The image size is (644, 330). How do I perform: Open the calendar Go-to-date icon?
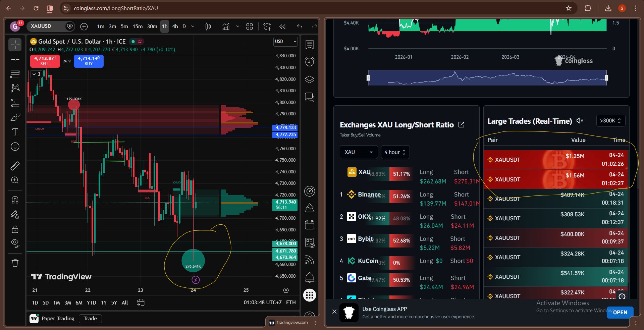(141, 302)
